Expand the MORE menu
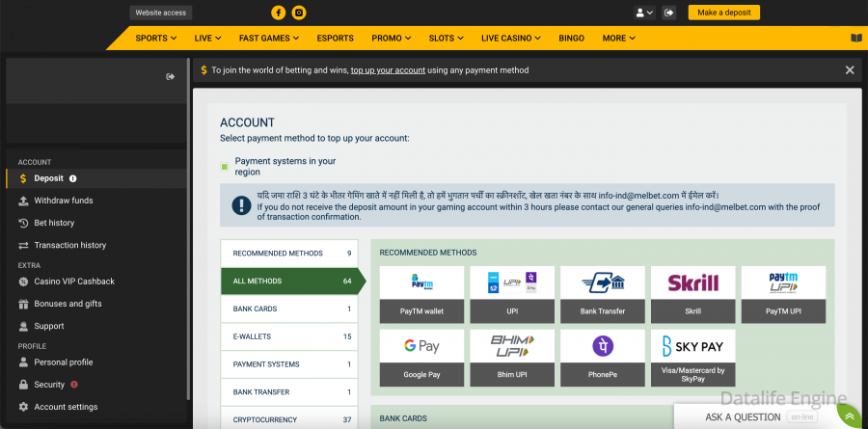 (619, 39)
